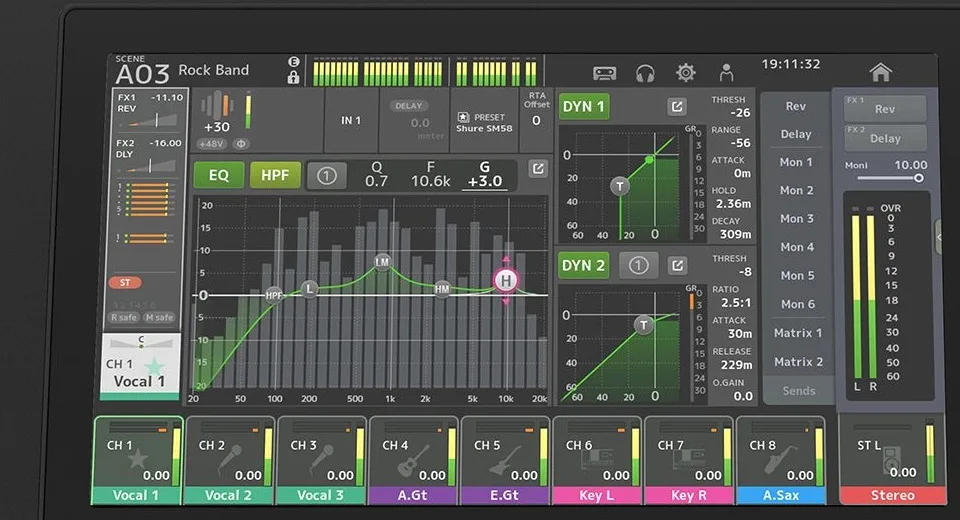Select the CH 3 Vocal 3 channel strip

click(321, 461)
